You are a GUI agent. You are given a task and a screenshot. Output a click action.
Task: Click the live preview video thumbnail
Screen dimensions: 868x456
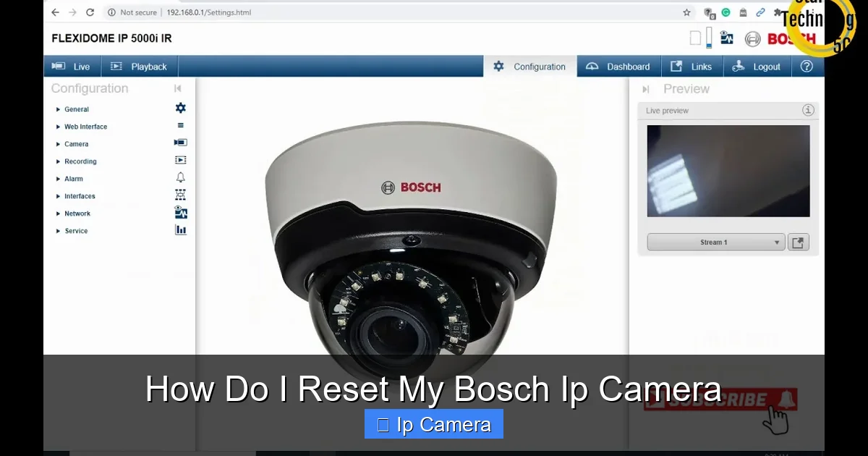(x=728, y=171)
